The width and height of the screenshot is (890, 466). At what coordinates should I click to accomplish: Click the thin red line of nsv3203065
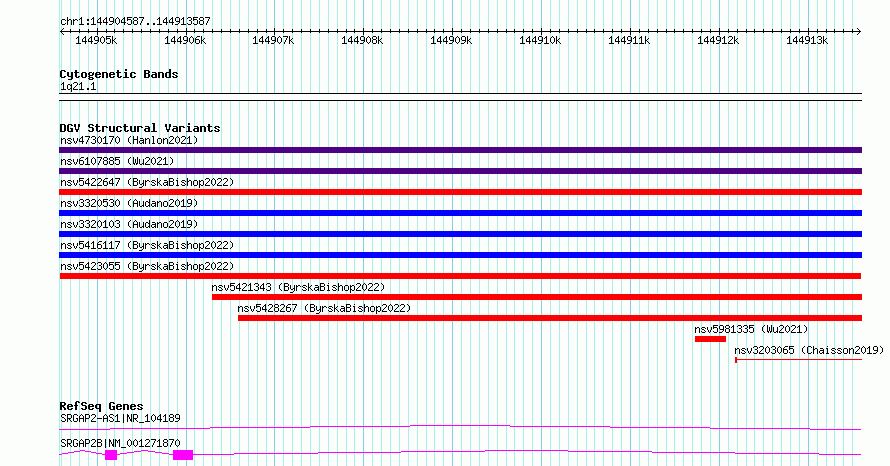click(x=799, y=360)
